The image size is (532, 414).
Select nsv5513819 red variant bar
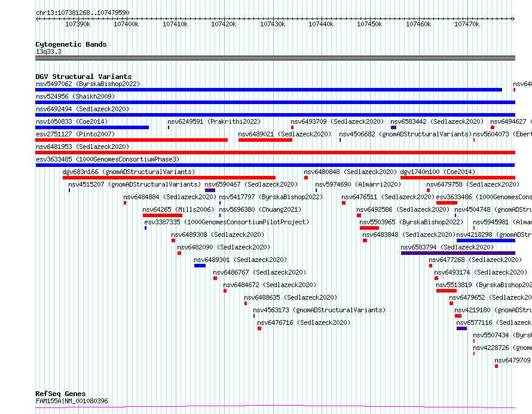(x=447, y=291)
